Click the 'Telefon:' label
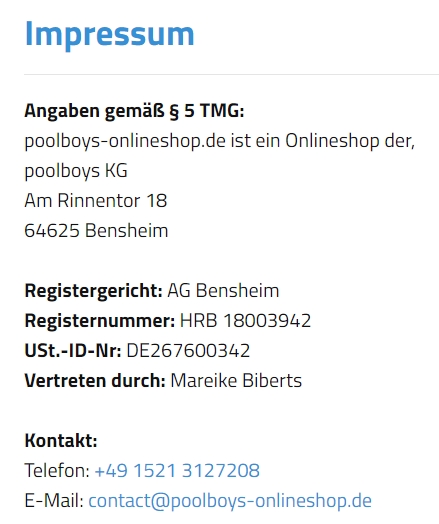This screenshot has width=439, height=524. coord(57,471)
